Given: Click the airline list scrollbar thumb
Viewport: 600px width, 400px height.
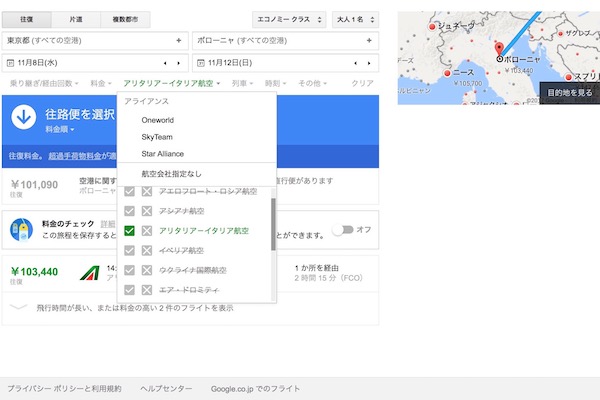Looking at the screenshot, I should point(273,224).
